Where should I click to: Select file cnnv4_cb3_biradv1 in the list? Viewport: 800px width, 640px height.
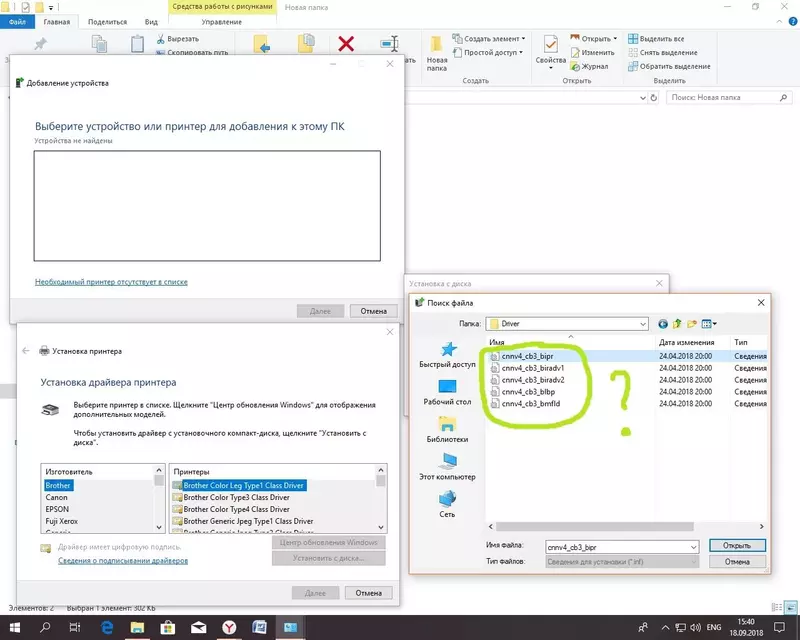(533, 368)
